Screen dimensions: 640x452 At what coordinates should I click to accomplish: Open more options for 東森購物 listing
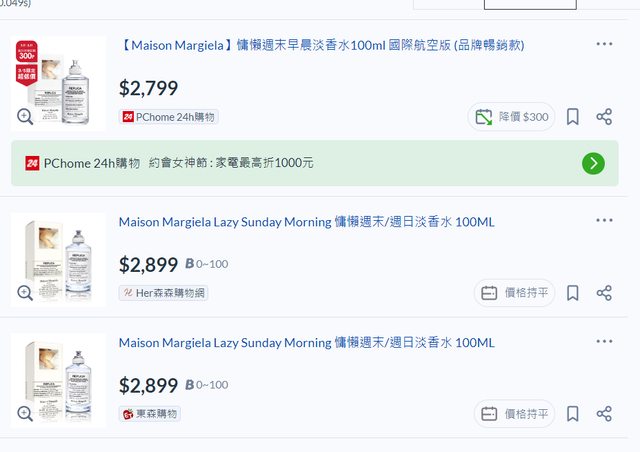coord(604,341)
